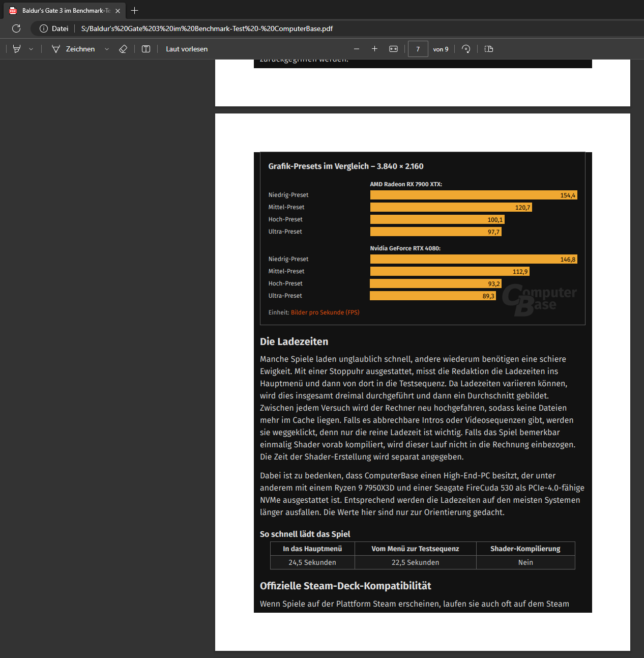644x658 pixels.
Task: Click the 120,7 Mittel-Preset bar of Radeon
Action: tap(451, 207)
